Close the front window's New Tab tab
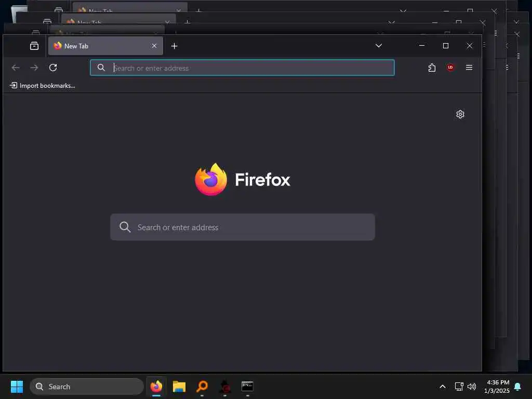Viewport: 532px width, 399px height. tap(154, 46)
